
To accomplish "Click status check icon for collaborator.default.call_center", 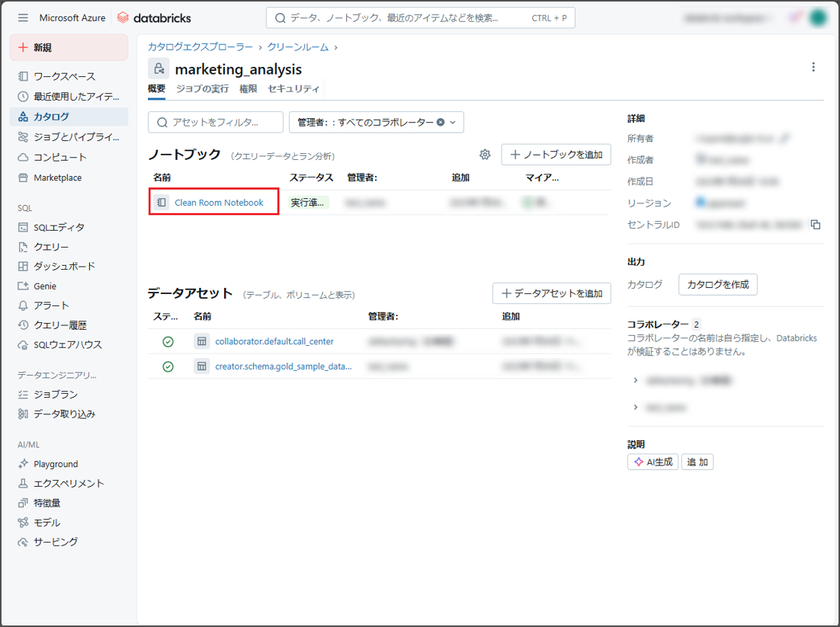I will pos(168,341).
